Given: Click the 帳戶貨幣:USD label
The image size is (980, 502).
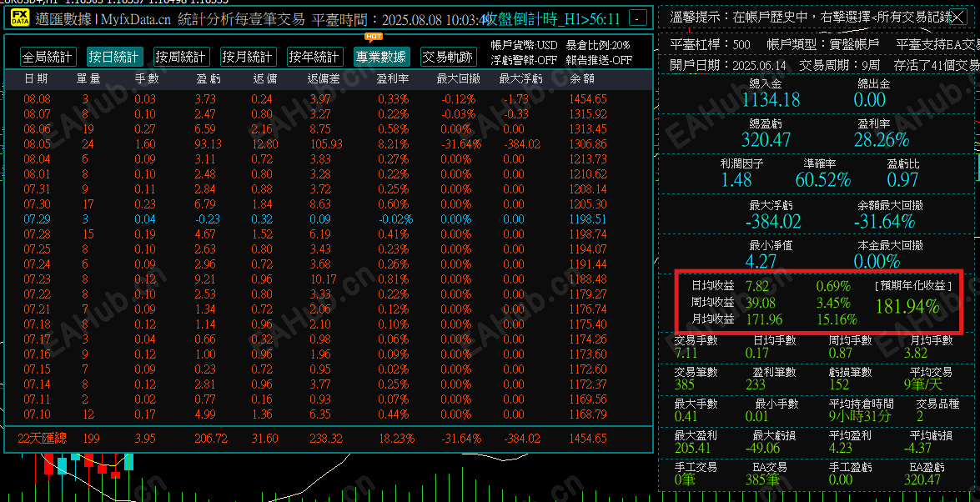Looking at the screenshot, I should tap(524, 45).
